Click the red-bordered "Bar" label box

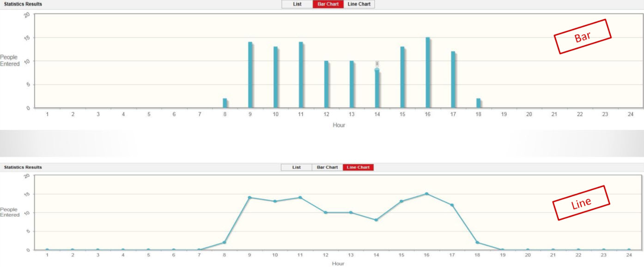tap(583, 37)
